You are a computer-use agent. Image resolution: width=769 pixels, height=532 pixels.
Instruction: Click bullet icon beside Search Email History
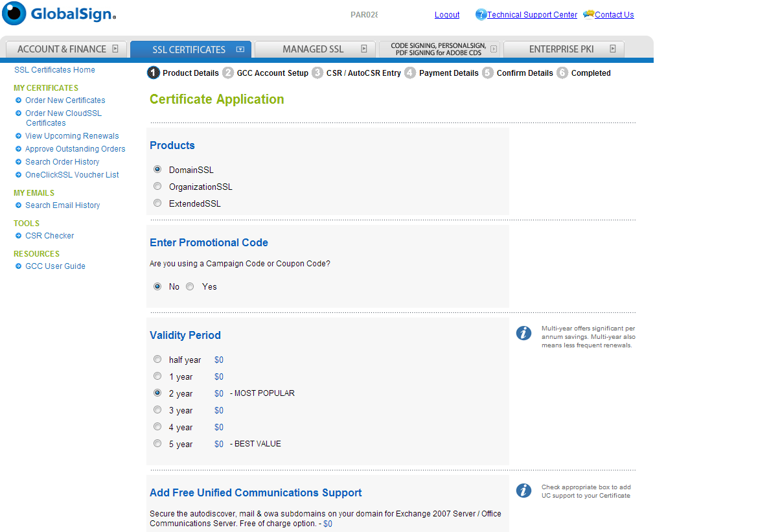point(18,205)
